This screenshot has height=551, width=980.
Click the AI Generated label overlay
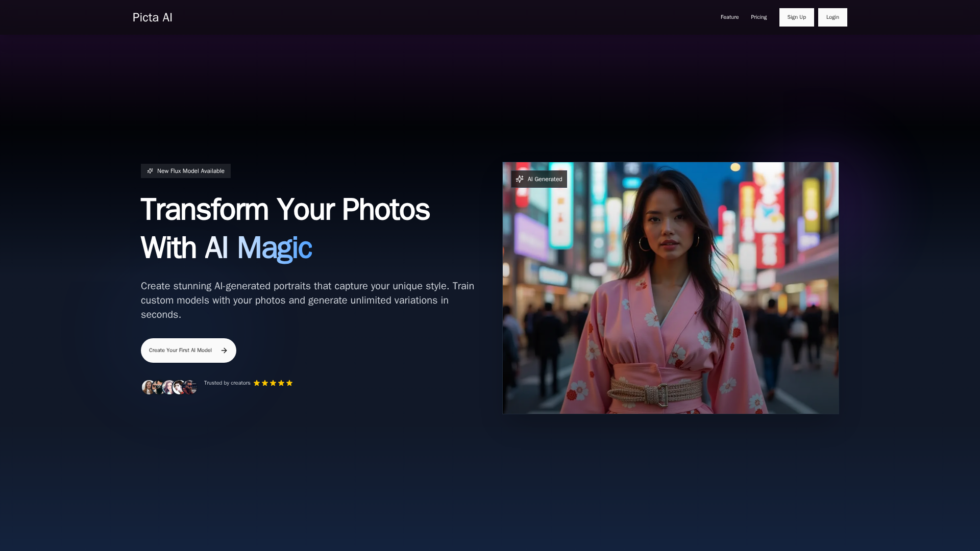[x=538, y=179]
